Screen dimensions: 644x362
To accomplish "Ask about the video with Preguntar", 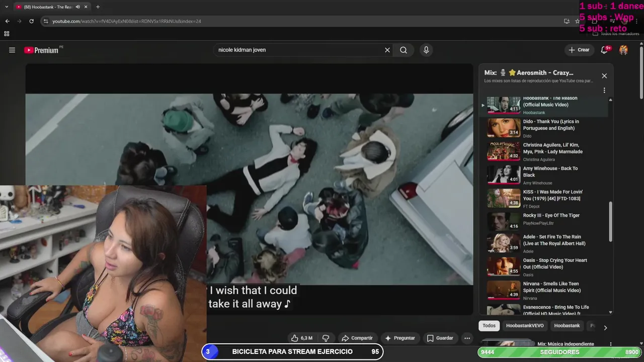I will pyautogui.click(x=400, y=338).
